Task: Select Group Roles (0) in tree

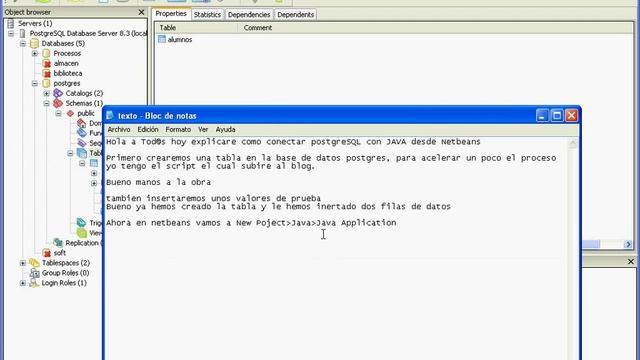Action: pyautogui.click(x=65, y=273)
